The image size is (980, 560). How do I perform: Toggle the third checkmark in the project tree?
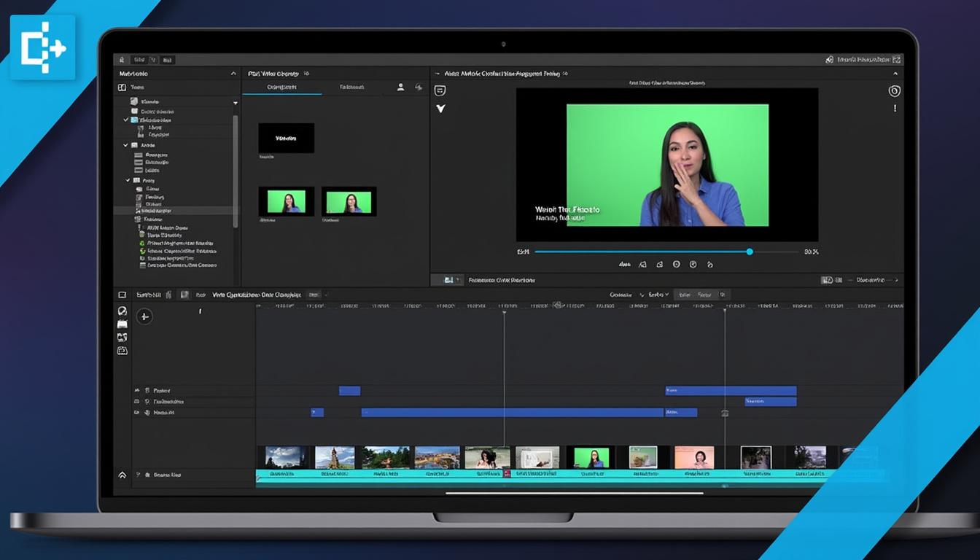tap(128, 180)
